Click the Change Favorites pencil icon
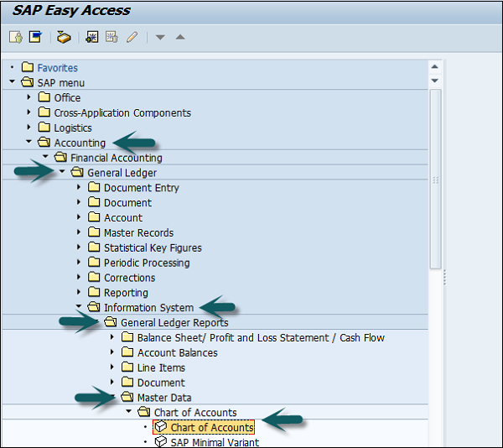Screen dimensions: 503x448 click(x=132, y=37)
